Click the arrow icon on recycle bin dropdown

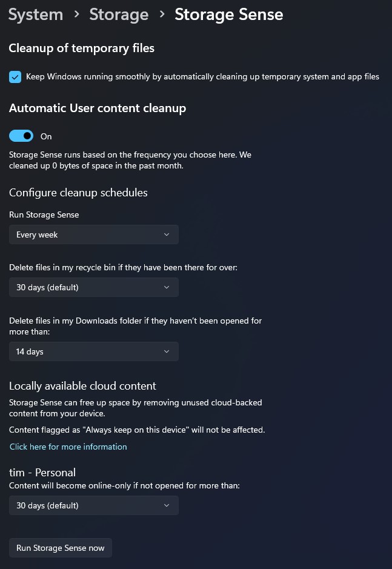tap(167, 287)
